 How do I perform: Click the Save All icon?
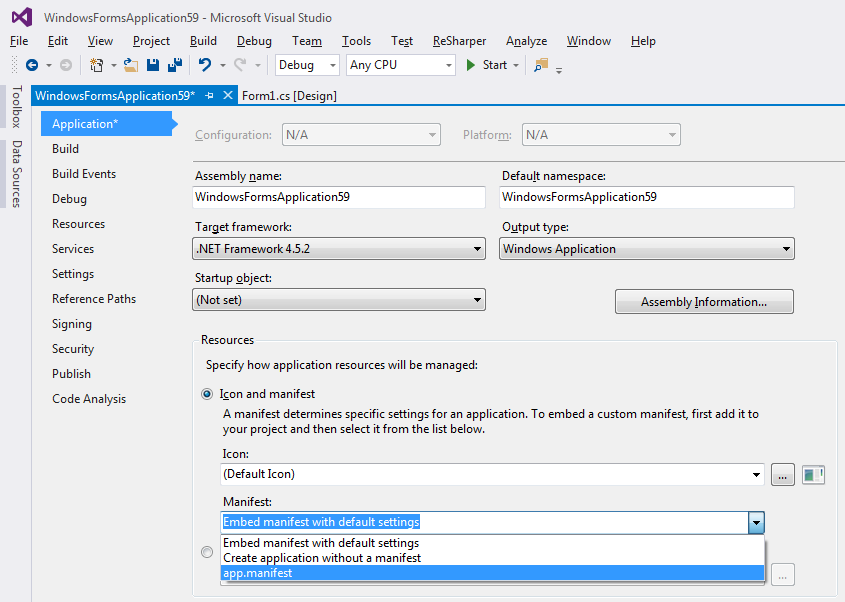(x=175, y=65)
